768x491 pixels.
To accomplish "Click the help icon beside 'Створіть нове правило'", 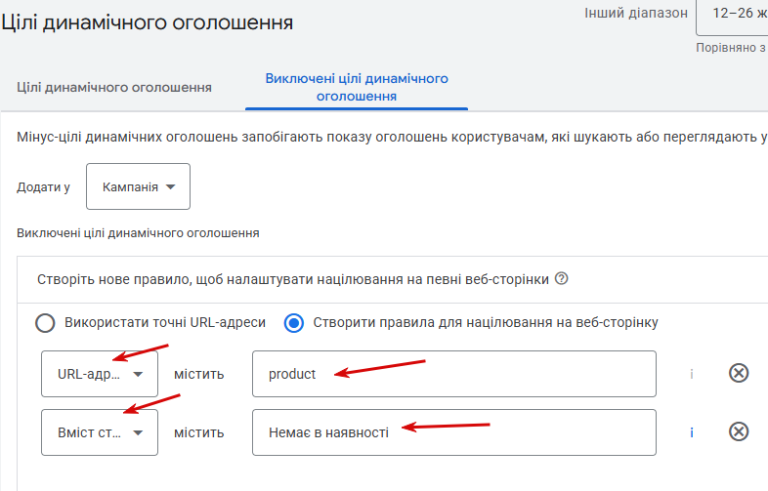I will click(x=561, y=279).
